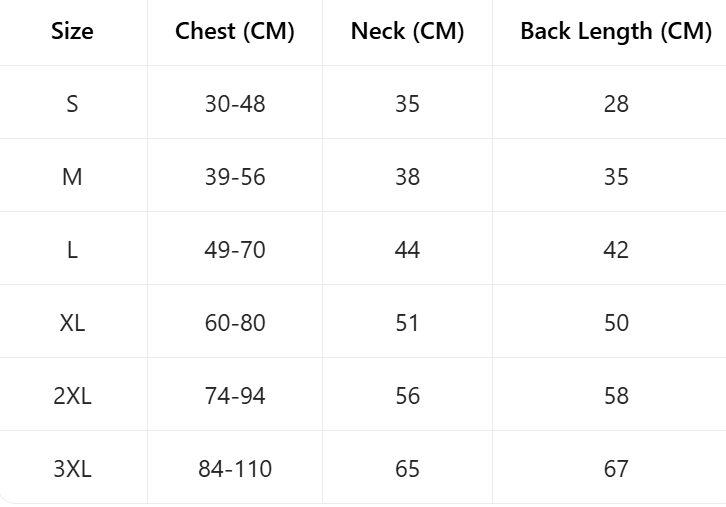Image resolution: width=726 pixels, height=507 pixels.
Task: Click chest value 49-70
Action: pos(235,250)
